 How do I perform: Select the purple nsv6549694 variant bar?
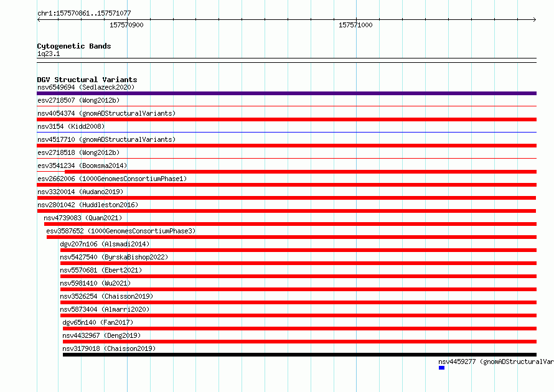286,93
